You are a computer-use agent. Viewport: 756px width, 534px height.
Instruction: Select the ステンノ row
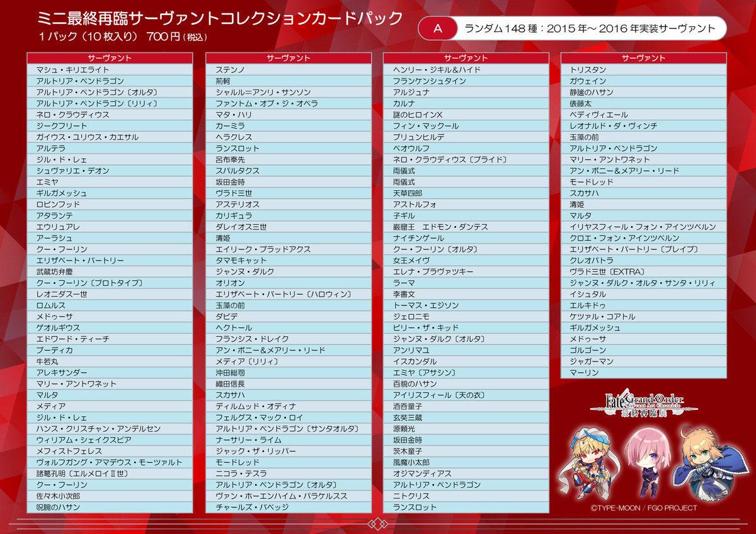288,69
